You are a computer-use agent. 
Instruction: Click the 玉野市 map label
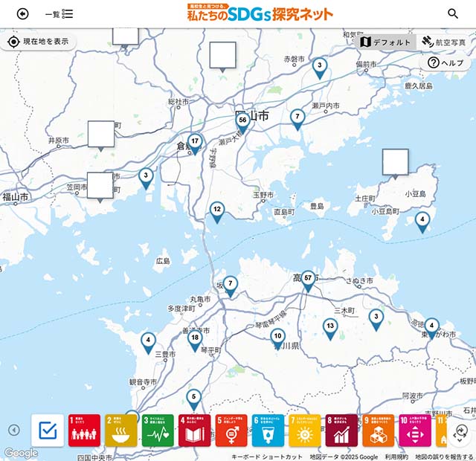point(263,195)
